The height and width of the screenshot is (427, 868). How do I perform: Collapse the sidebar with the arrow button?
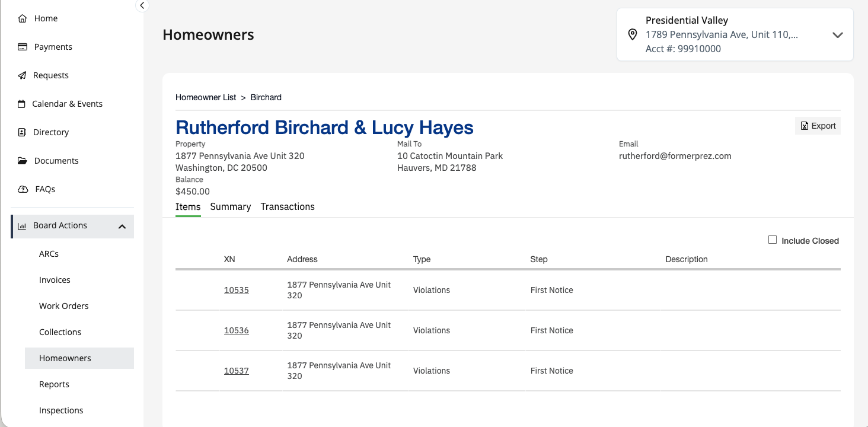142,5
